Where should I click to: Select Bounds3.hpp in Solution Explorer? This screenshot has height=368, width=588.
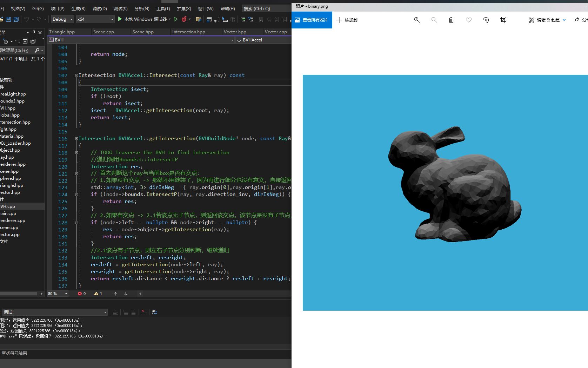12,101
